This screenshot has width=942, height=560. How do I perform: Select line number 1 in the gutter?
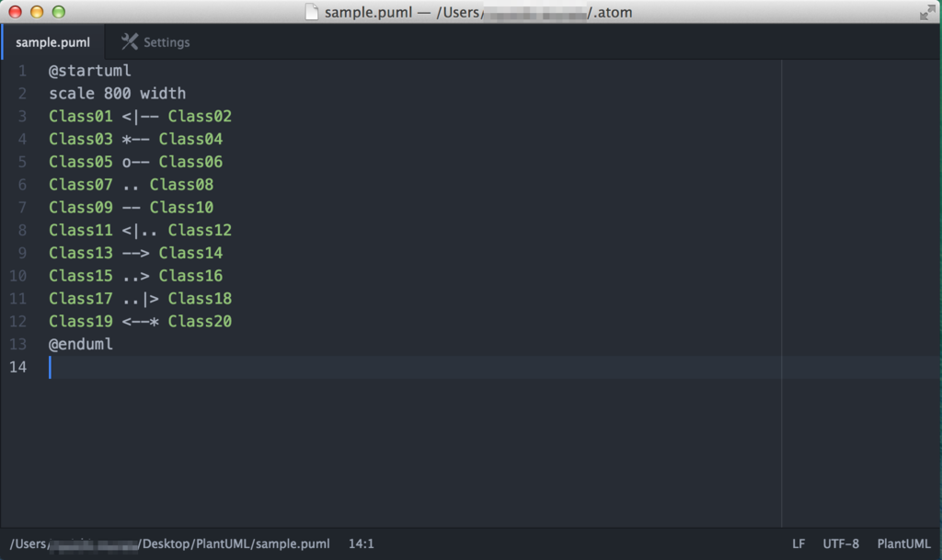coord(22,71)
